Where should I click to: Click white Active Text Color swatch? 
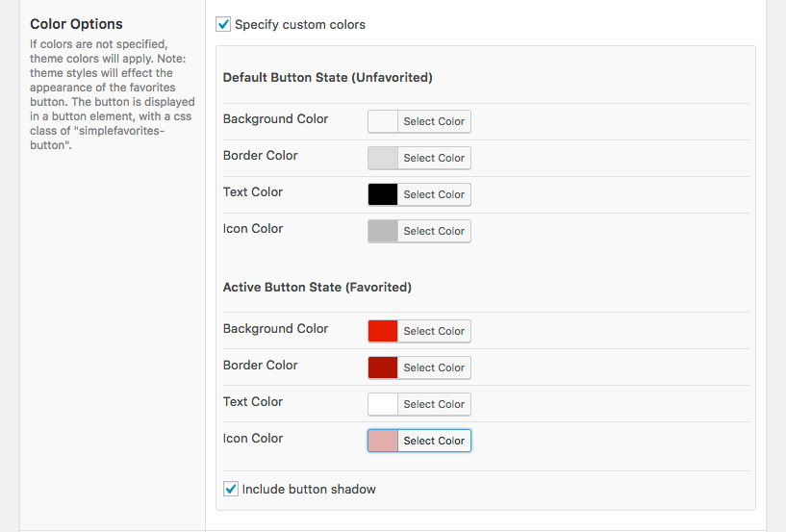383,404
